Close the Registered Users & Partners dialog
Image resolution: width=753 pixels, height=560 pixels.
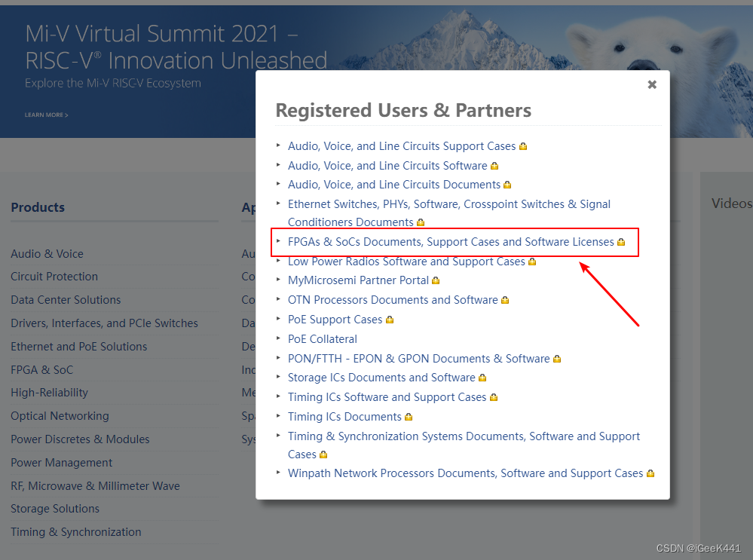[652, 84]
